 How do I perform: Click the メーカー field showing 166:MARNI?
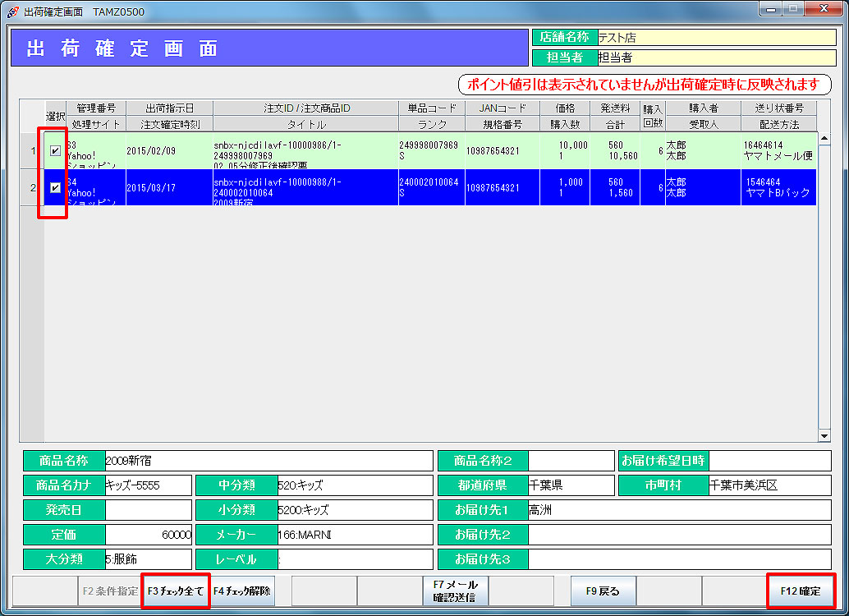(354, 535)
